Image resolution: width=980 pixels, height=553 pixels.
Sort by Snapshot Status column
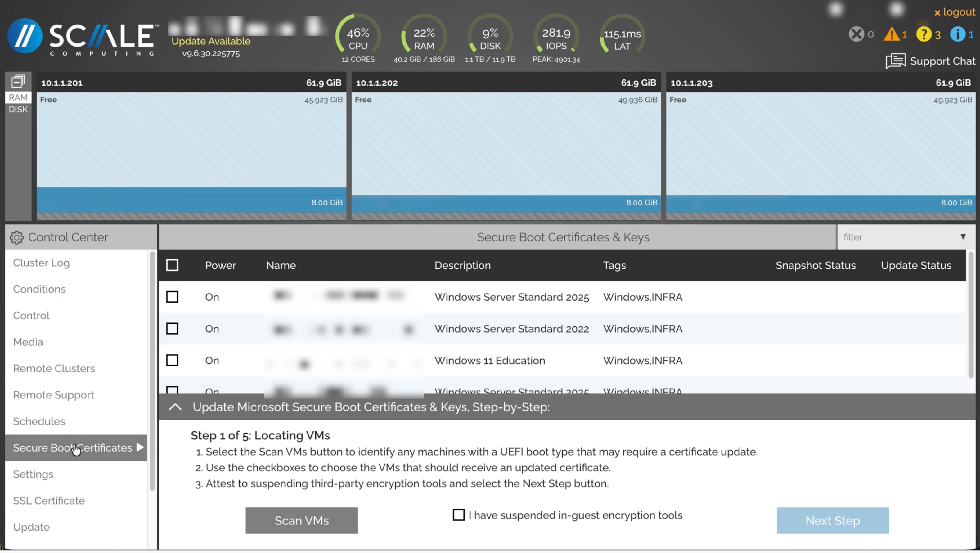[x=815, y=265]
